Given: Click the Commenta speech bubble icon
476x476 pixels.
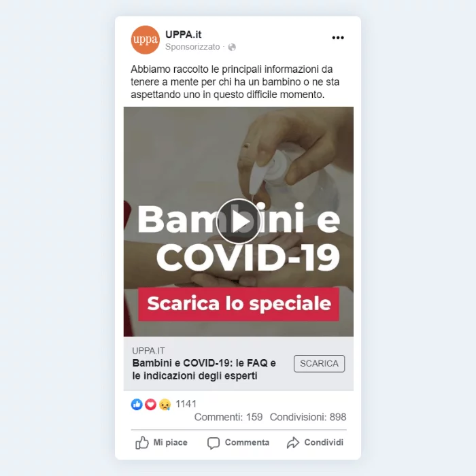Looking at the screenshot, I should click(x=213, y=443).
